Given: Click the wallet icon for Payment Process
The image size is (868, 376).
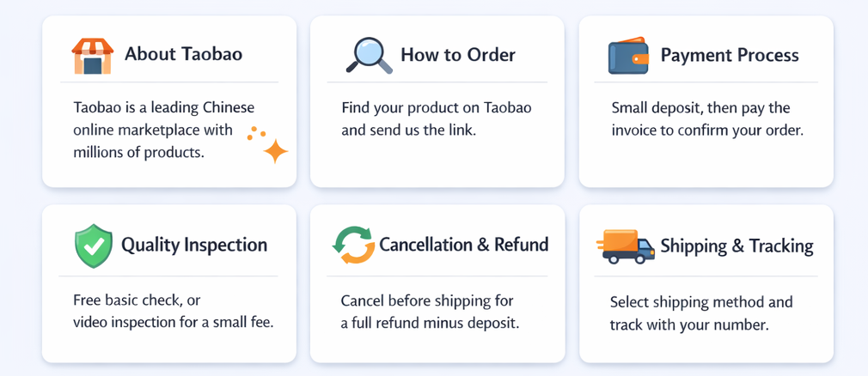Looking at the screenshot, I should click(628, 57).
